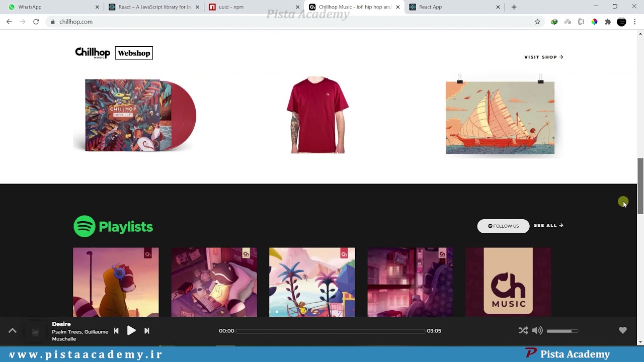The image size is (644, 362).
Task: Open a new browser tab
Action: point(514,7)
